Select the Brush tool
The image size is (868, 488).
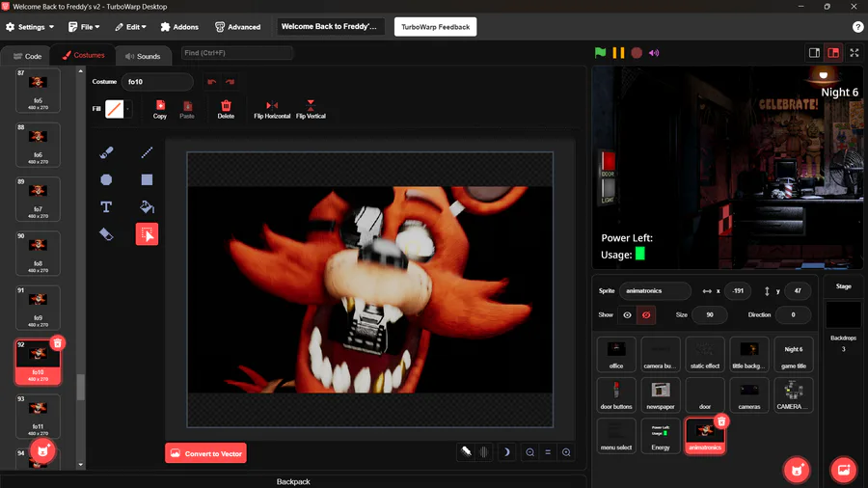[x=106, y=152]
